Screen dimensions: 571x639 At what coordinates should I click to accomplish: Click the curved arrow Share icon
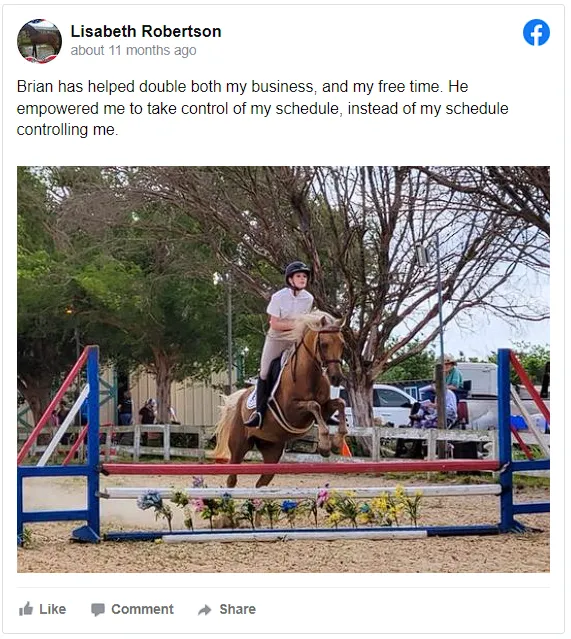click(205, 610)
